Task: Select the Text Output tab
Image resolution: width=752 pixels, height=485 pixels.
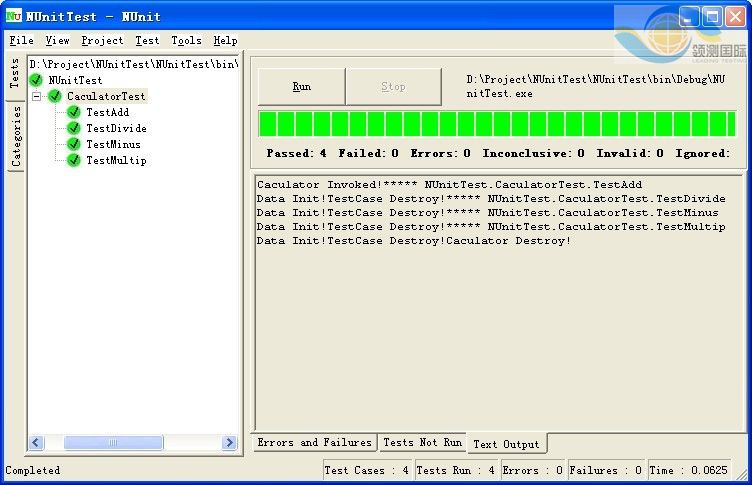Action: pyautogui.click(x=506, y=444)
